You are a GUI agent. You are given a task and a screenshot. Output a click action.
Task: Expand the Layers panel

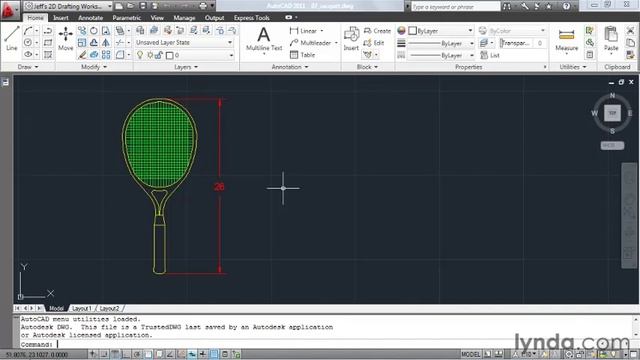(x=186, y=67)
